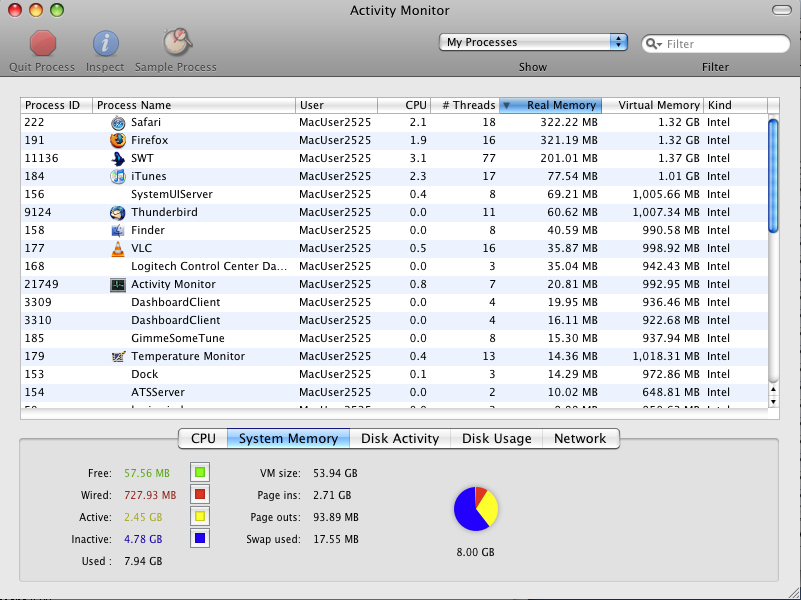Select the SWT process icon

[118, 158]
